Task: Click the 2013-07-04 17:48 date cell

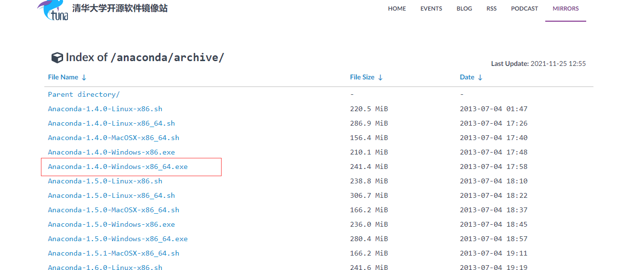Action: (x=494, y=152)
